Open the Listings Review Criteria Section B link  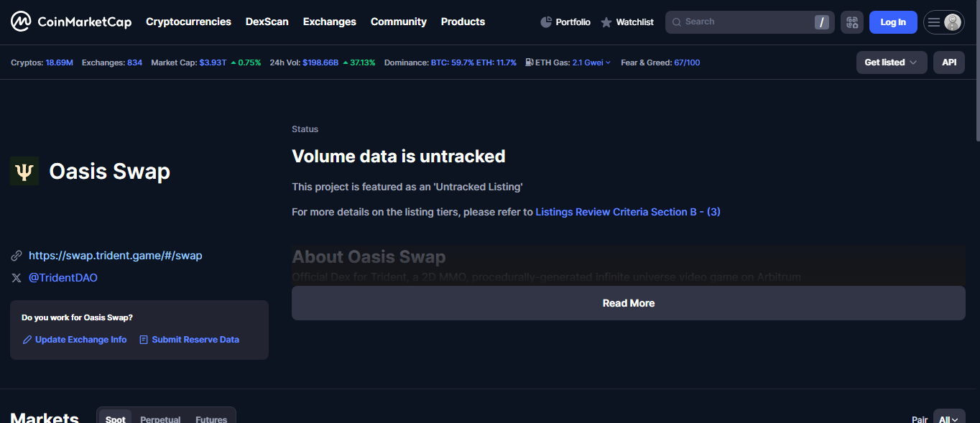(627, 211)
